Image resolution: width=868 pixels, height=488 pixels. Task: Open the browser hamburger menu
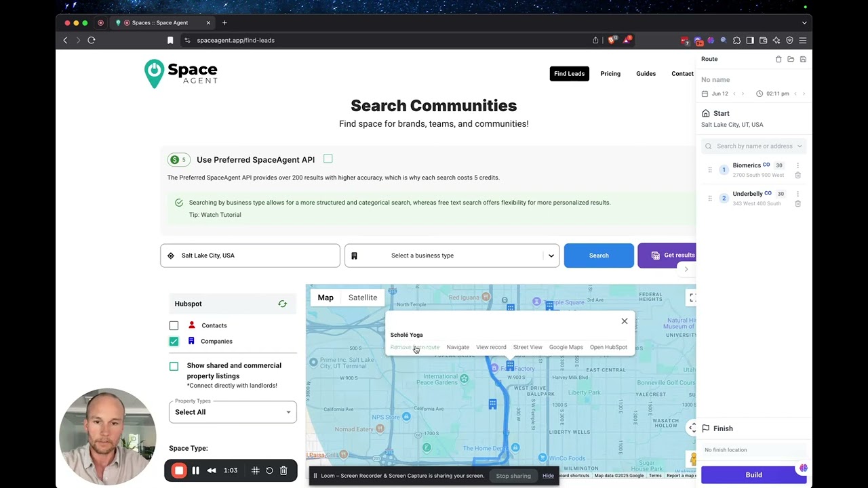point(803,40)
